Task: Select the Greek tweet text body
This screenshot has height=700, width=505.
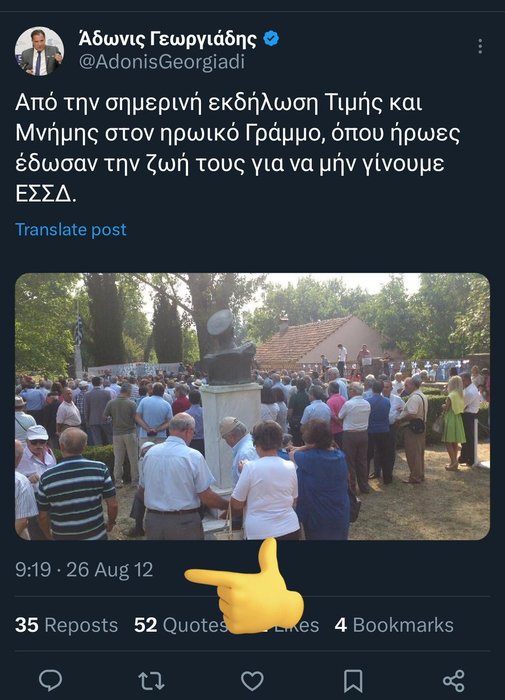Action: pyautogui.click(x=238, y=148)
